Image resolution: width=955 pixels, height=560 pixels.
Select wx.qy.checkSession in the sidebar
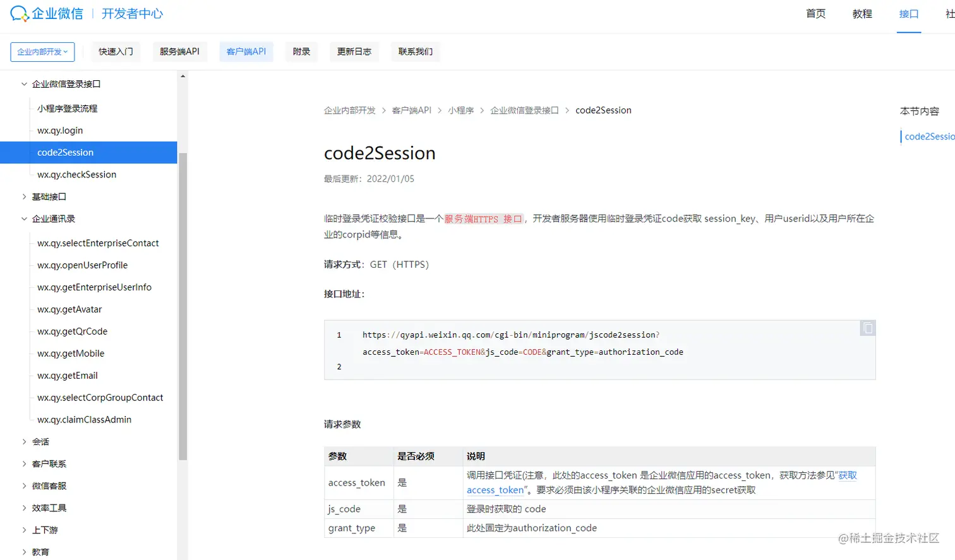coord(76,174)
